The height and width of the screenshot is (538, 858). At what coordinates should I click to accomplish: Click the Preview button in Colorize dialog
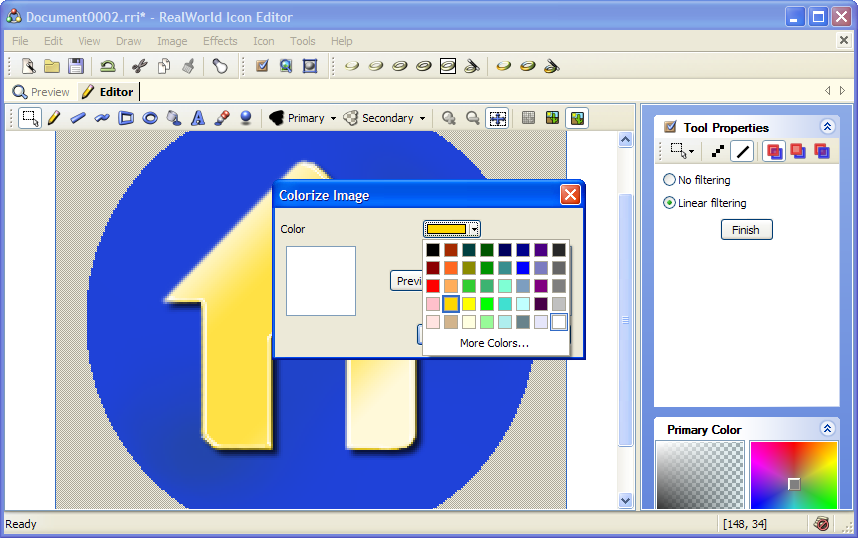[407, 281]
